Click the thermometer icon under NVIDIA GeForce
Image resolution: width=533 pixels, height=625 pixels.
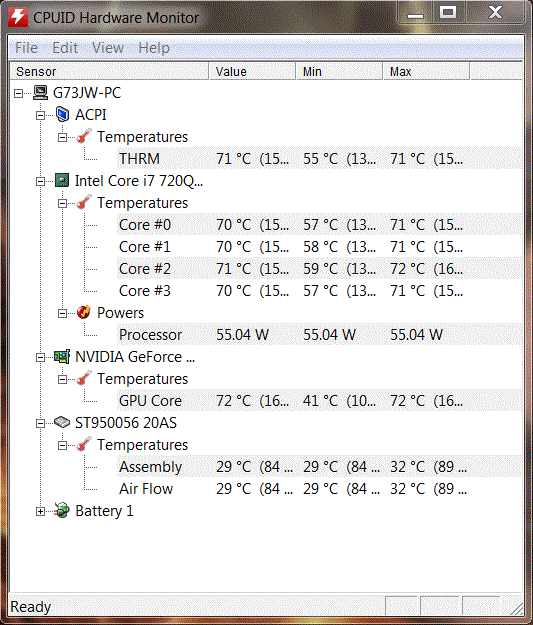coord(84,378)
